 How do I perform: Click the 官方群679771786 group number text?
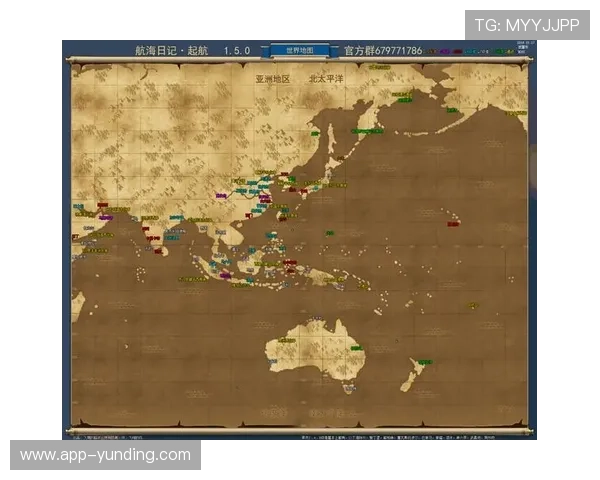[383, 49]
